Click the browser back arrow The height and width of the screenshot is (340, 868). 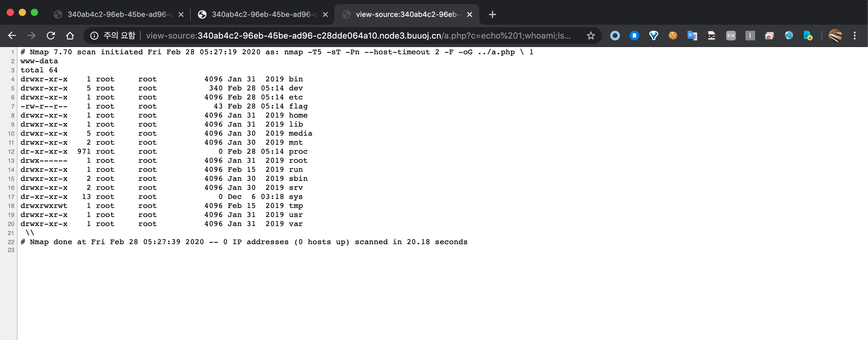coord(12,36)
